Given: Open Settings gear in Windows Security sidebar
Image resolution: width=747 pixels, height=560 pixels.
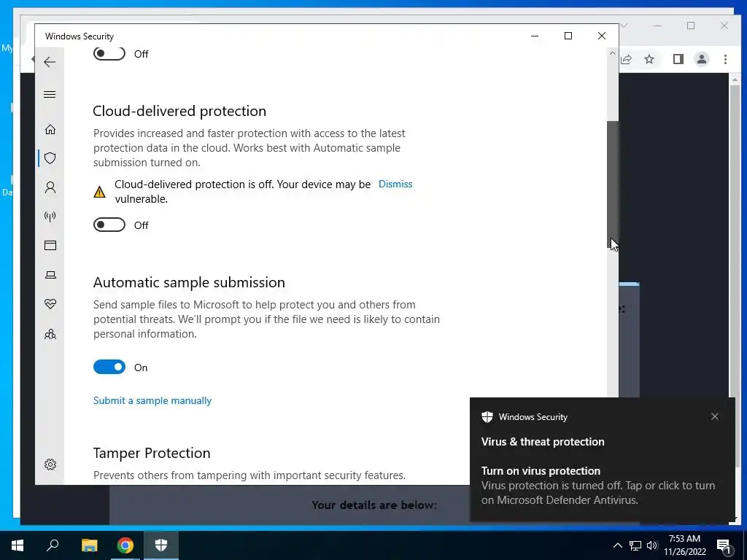Looking at the screenshot, I should pyautogui.click(x=50, y=464).
